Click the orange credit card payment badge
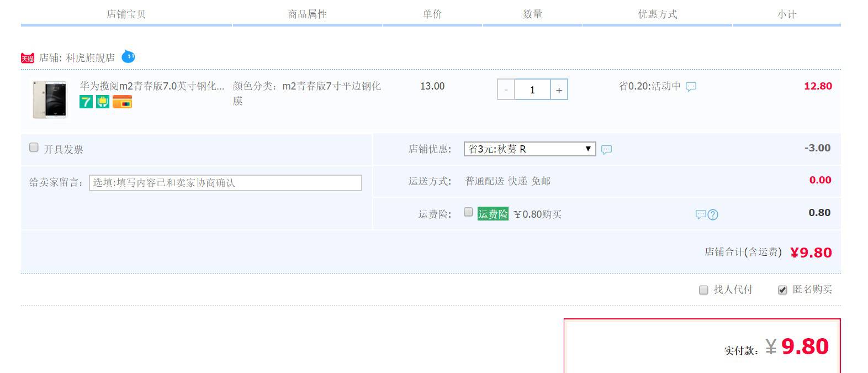Viewport: 868px width, 373px height. pos(122,102)
